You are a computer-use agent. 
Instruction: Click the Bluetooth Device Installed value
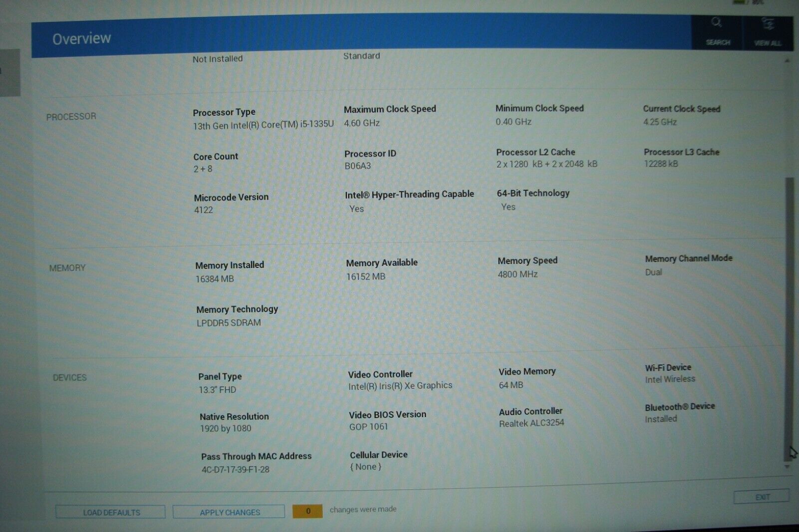pyautogui.click(x=661, y=419)
